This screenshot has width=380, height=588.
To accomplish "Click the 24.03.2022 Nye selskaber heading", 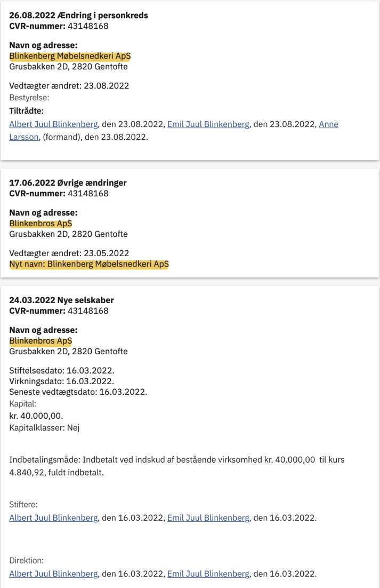I will point(61,300).
